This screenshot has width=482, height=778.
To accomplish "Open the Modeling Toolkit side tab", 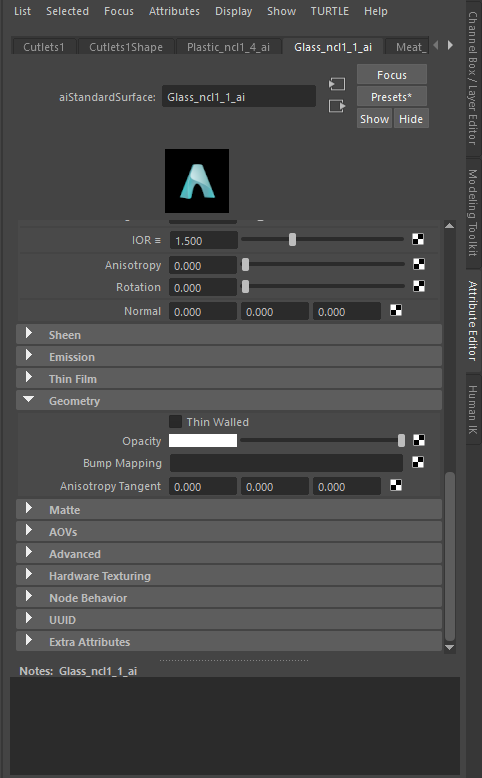I will (x=473, y=212).
